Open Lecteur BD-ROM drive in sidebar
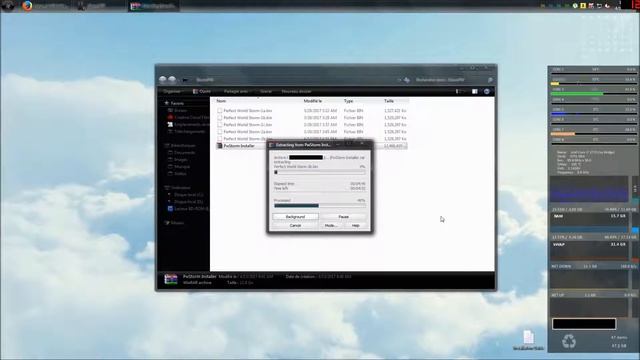The image size is (640, 360). point(188,209)
